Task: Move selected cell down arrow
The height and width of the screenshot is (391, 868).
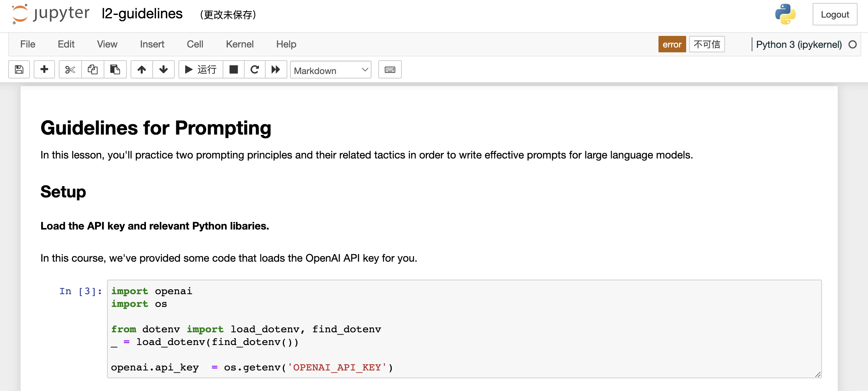Action: coord(163,70)
